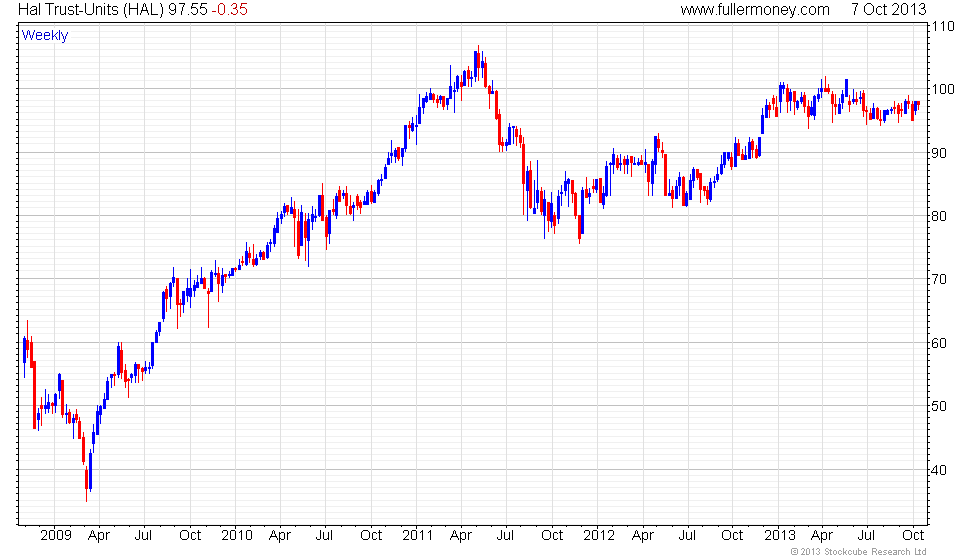This screenshot has height=560, width=980.
Task: Click the Oct label just before 2013
Action: click(x=732, y=536)
